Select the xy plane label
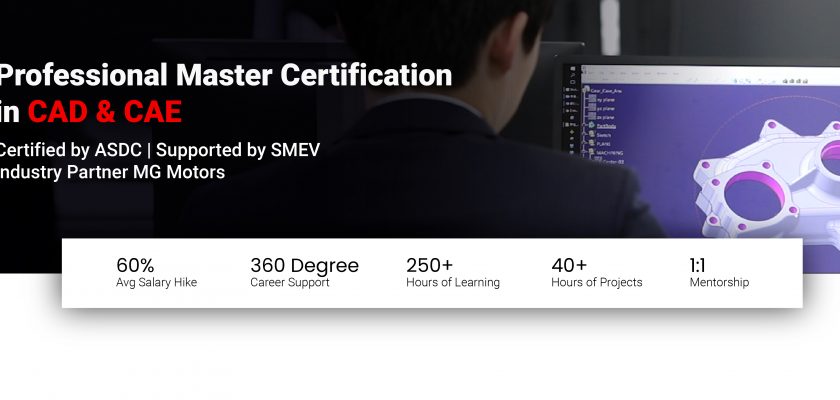This screenshot has height=400, width=840. point(605,100)
